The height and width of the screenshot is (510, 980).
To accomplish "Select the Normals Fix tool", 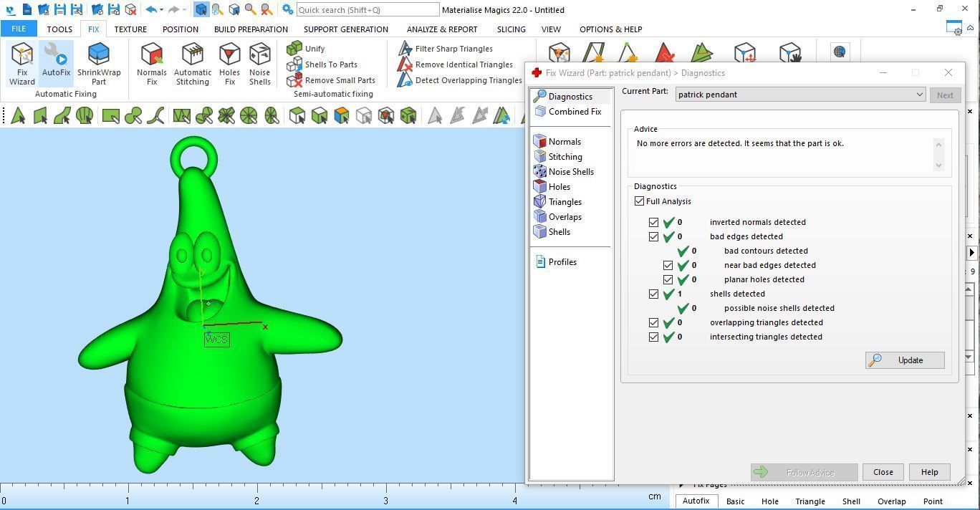I will pyautogui.click(x=152, y=64).
